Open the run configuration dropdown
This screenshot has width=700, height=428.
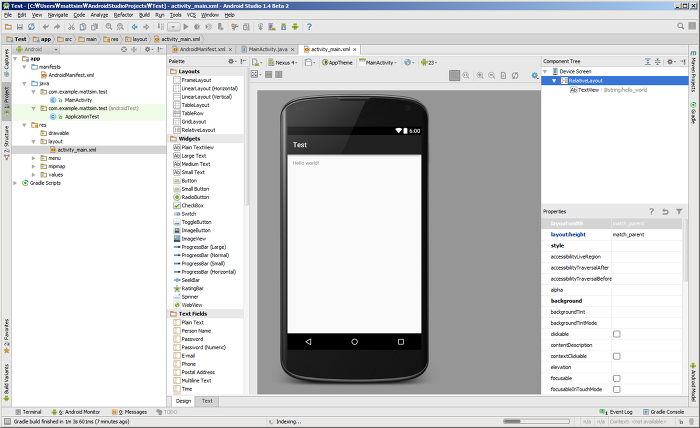[x=173, y=27]
